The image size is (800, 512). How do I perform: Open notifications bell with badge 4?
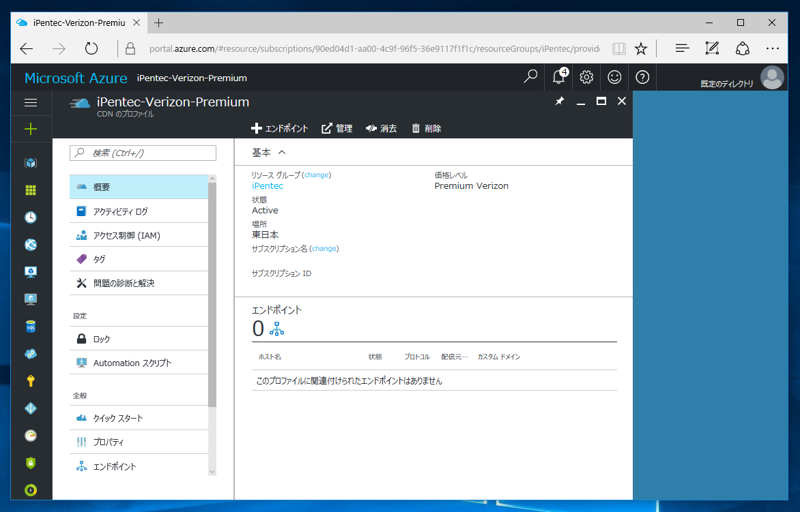coord(559,76)
